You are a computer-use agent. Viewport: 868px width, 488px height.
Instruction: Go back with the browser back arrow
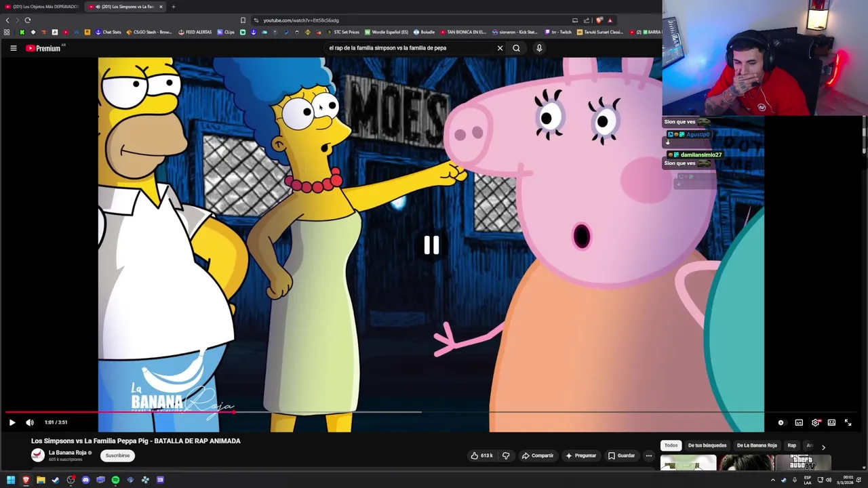coord(7,20)
